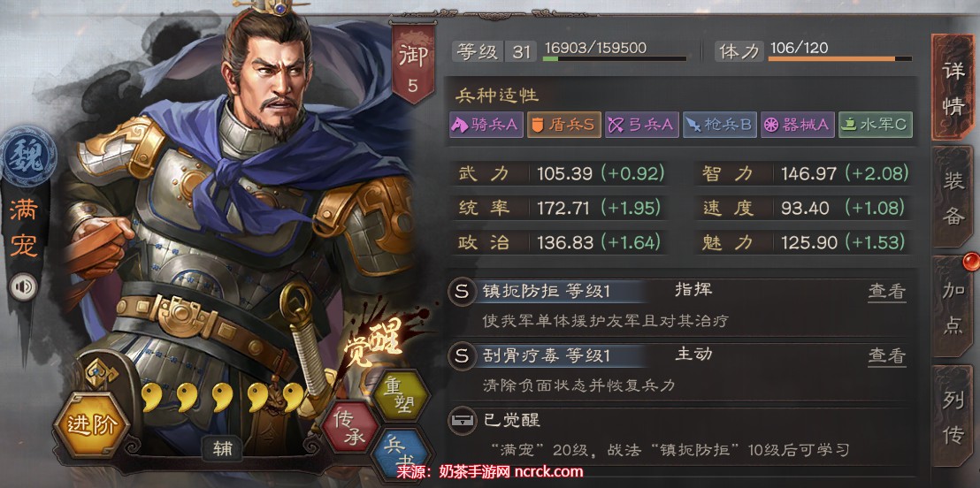Tap the 御 5 banner badge
This screenshot has width=980, height=488.
pyautogui.click(x=412, y=63)
